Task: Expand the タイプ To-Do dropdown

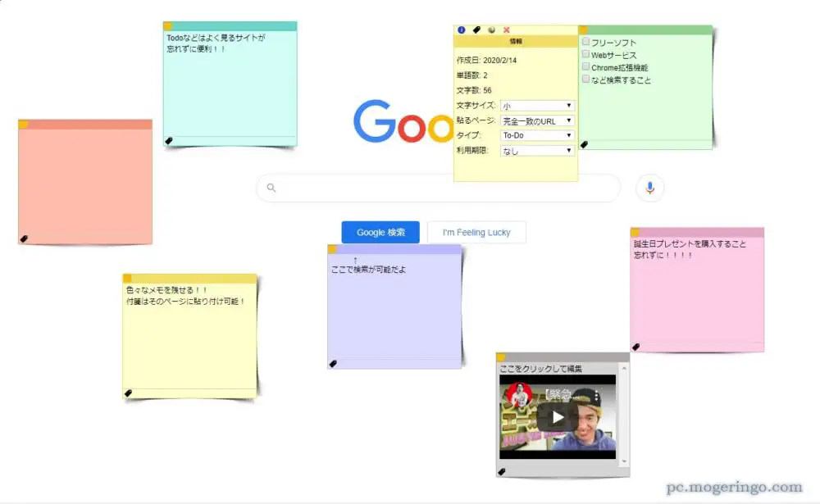Action: pos(537,135)
